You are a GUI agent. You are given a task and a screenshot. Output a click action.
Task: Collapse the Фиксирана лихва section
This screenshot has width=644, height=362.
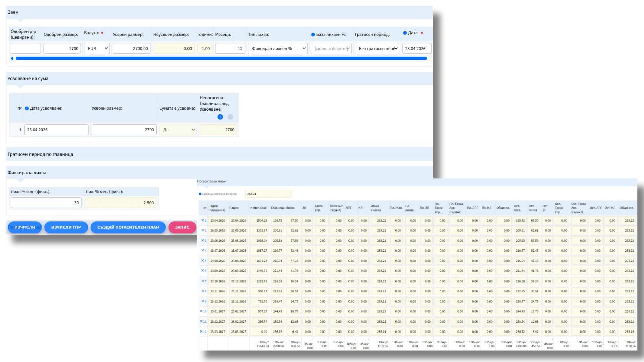219,173
